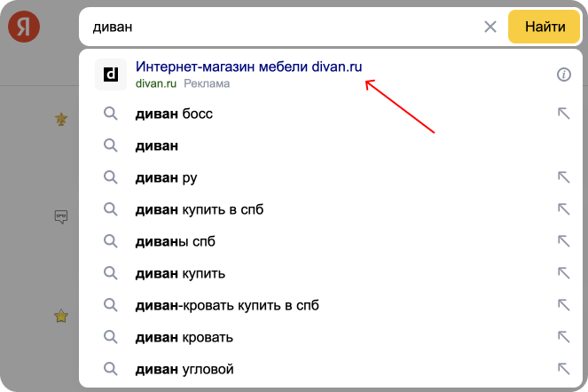
Task: Click the Найти search button
Action: 545,27
